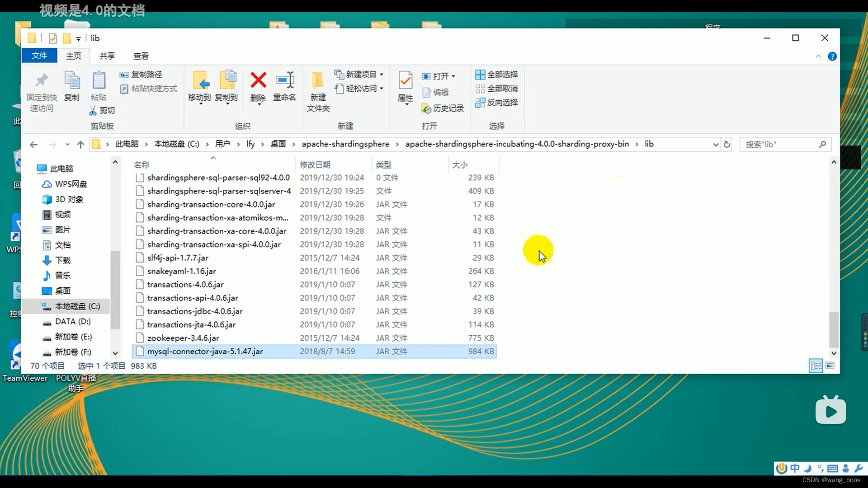Viewport: 868px width, 488px height.
Task: Click navigation pane scrollbar down arrow
Action: pyautogui.click(x=115, y=353)
